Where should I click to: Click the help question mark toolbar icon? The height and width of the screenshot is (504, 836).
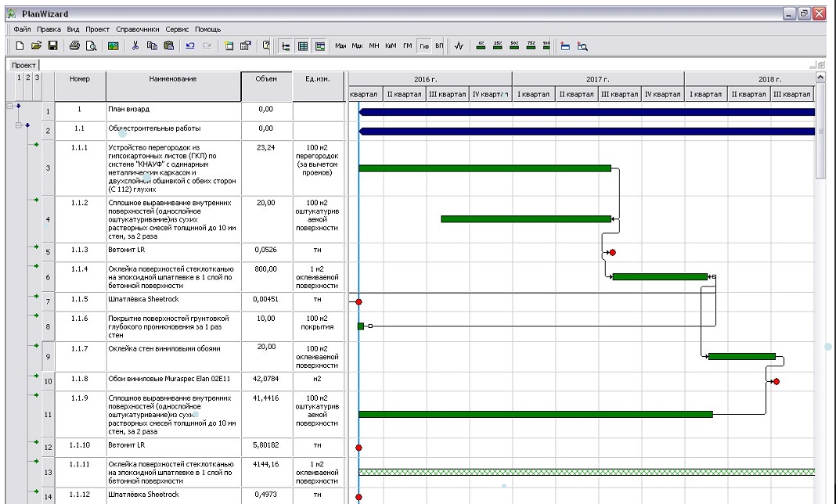[x=267, y=46]
